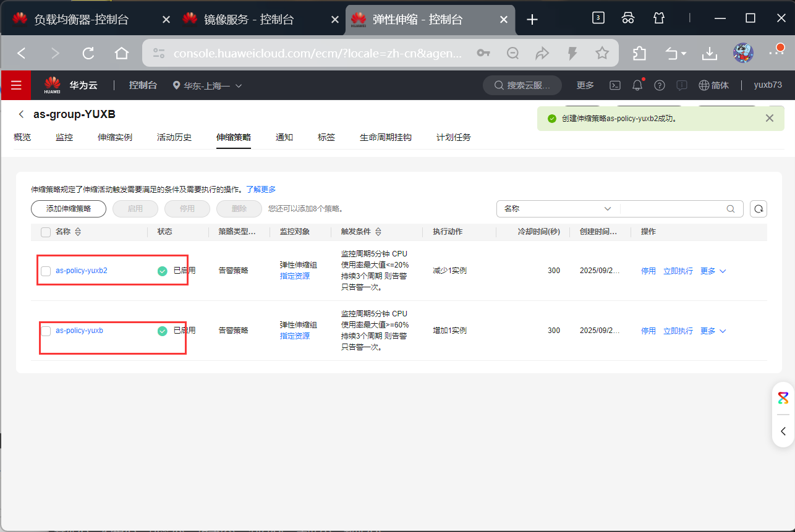
Task: Click the 搜索云服务 search field
Action: pyautogui.click(x=522, y=85)
